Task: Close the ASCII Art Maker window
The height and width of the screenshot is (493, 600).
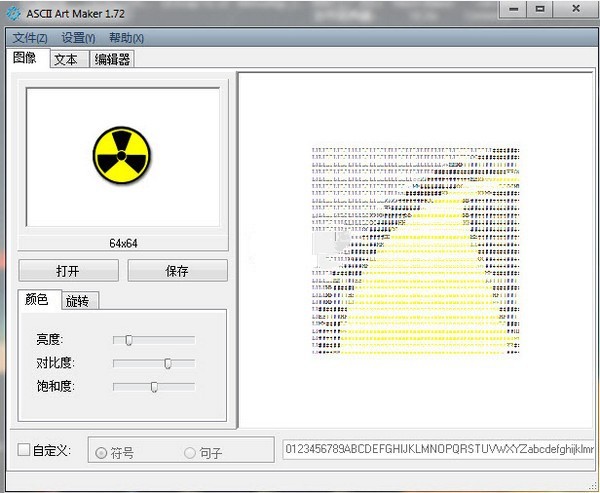Action: tap(576, 9)
